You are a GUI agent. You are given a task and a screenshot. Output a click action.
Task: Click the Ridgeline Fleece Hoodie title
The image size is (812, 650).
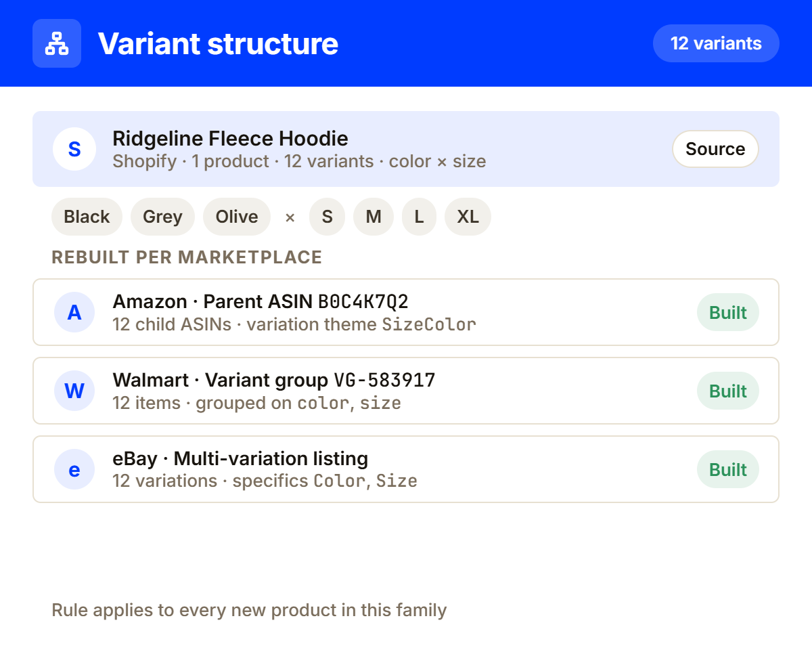coord(230,139)
